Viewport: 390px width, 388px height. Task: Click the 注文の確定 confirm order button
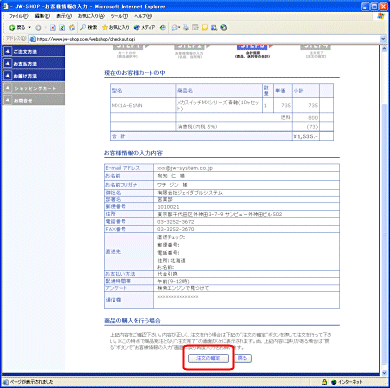(208, 358)
